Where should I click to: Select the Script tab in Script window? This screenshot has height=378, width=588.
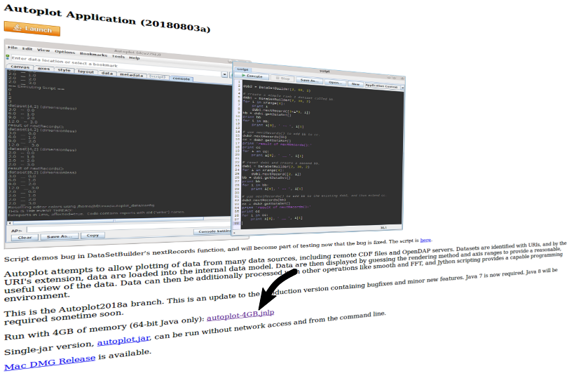(x=242, y=69)
